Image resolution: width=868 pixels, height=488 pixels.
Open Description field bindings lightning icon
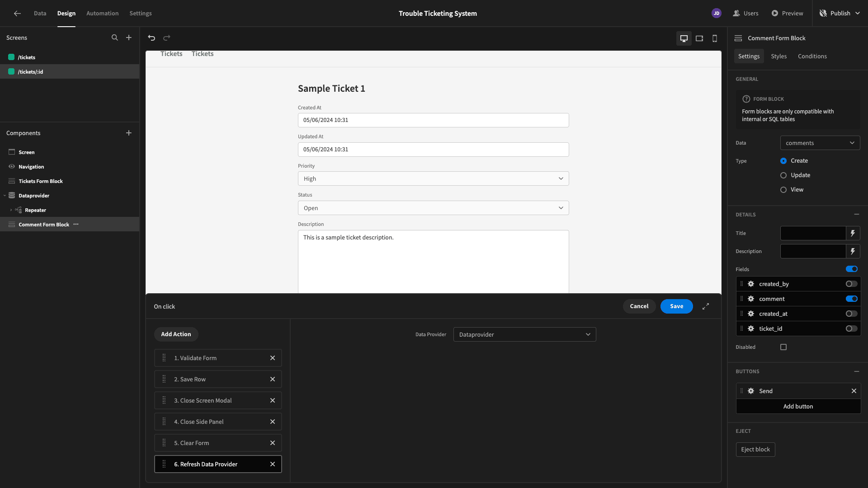pyautogui.click(x=853, y=251)
